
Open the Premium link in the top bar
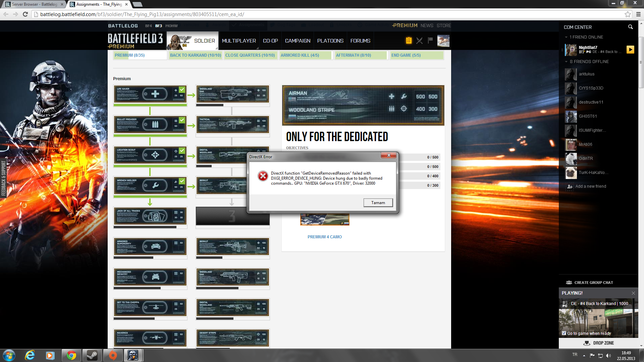pyautogui.click(x=405, y=25)
